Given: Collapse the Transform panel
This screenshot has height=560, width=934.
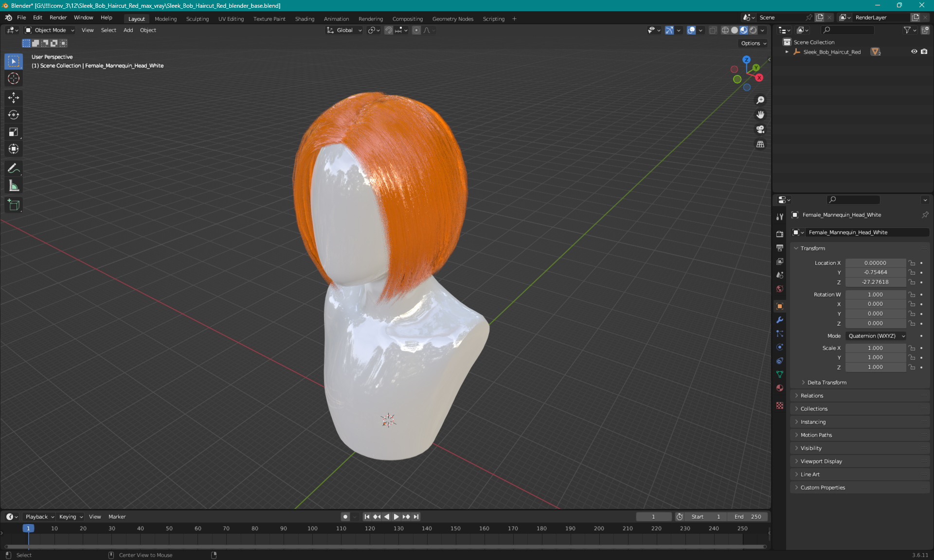Looking at the screenshot, I should click(x=813, y=248).
